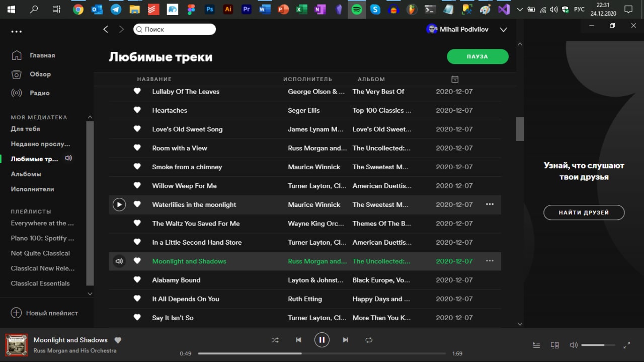Open Telegram from the taskbar
The height and width of the screenshot is (362, 644).
116,9
